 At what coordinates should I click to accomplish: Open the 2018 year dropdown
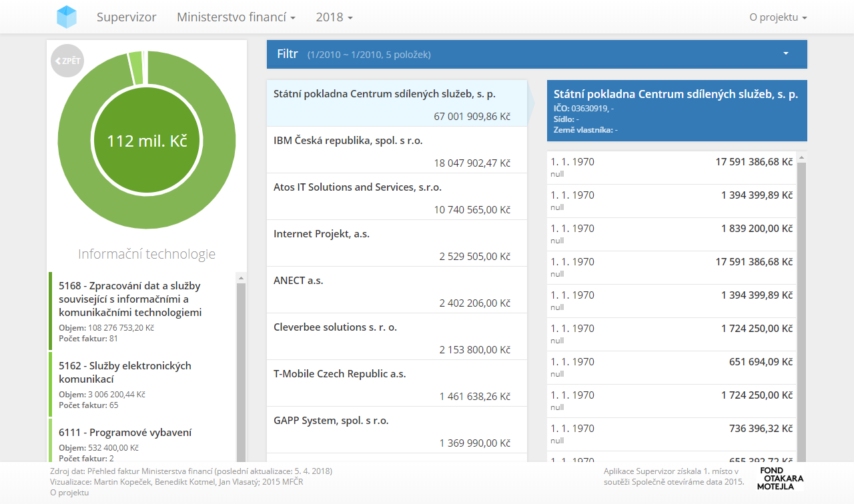click(334, 17)
